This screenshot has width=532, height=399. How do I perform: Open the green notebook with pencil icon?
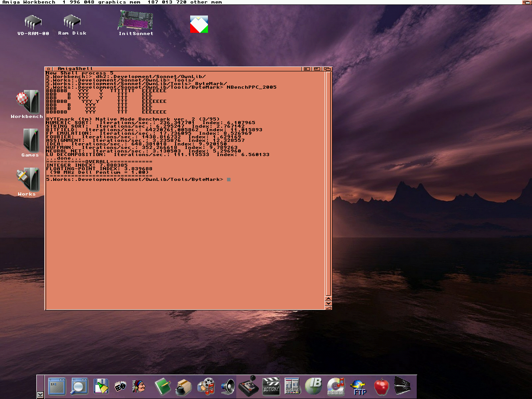163,386
